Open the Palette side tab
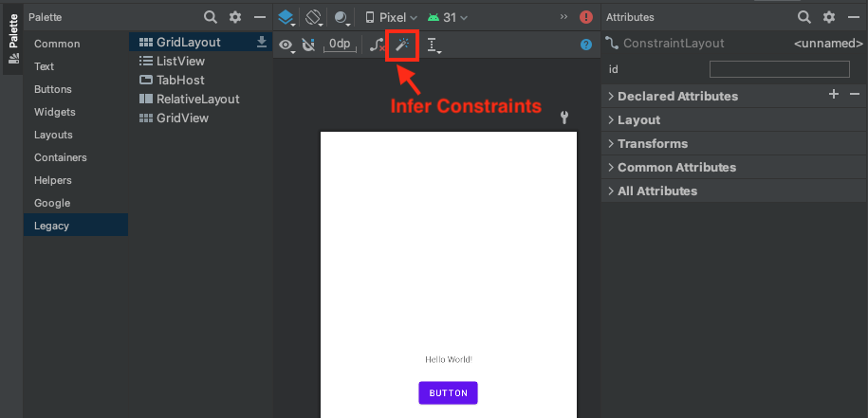This screenshot has width=868, height=418. (x=12, y=41)
